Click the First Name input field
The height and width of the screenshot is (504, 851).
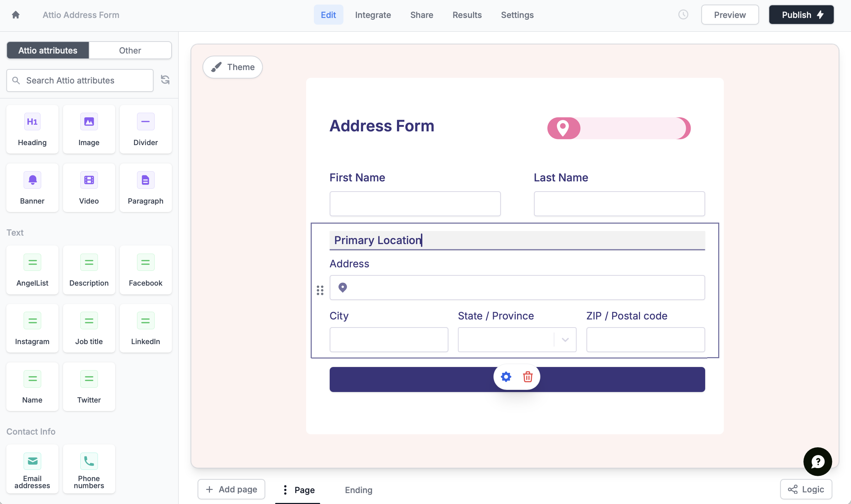pos(415,204)
